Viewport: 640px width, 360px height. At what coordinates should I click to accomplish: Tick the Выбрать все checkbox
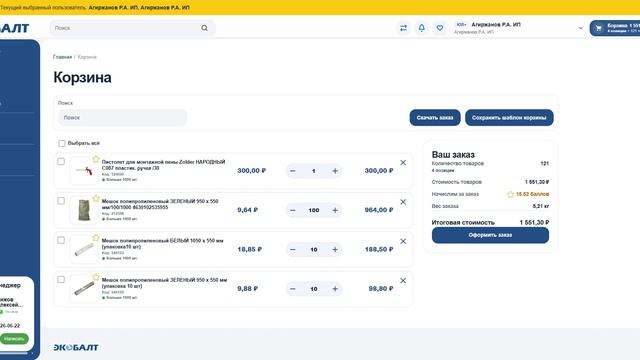pyautogui.click(x=62, y=143)
